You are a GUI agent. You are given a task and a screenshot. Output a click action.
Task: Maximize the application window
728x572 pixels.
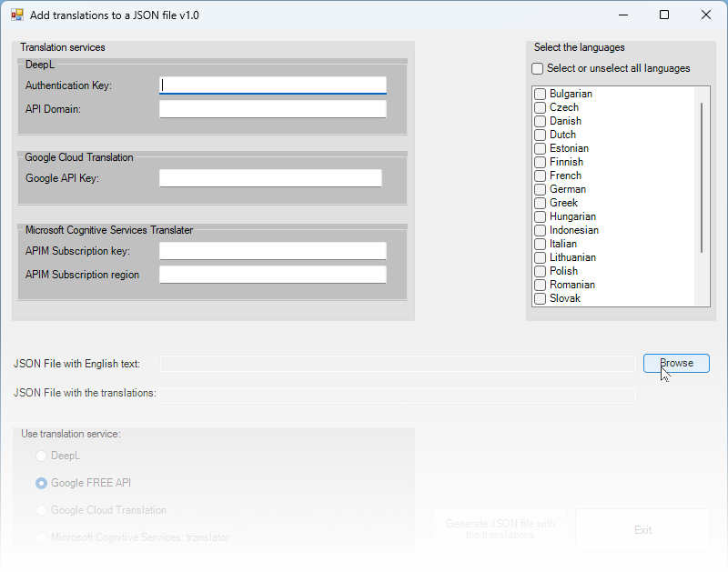664,15
